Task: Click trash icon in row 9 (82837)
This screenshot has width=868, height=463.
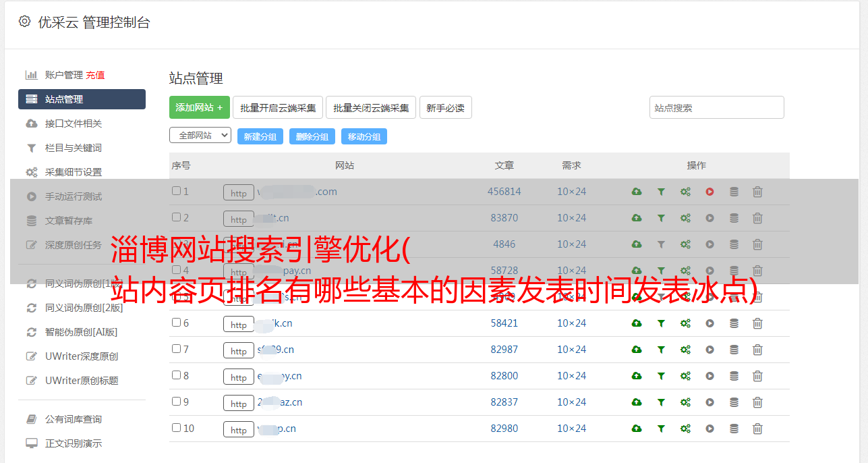Action: click(757, 402)
